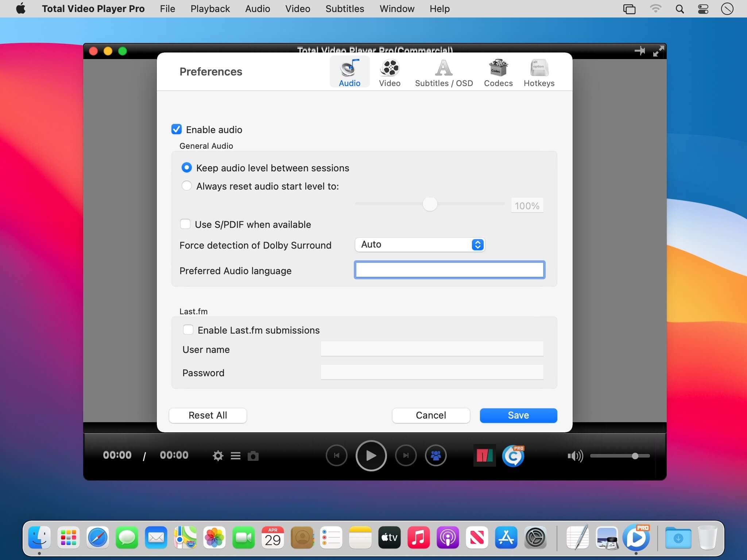Screen dimensions: 747x560
Task: Open the Hotkeys preferences pane
Action: click(x=539, y=73)
